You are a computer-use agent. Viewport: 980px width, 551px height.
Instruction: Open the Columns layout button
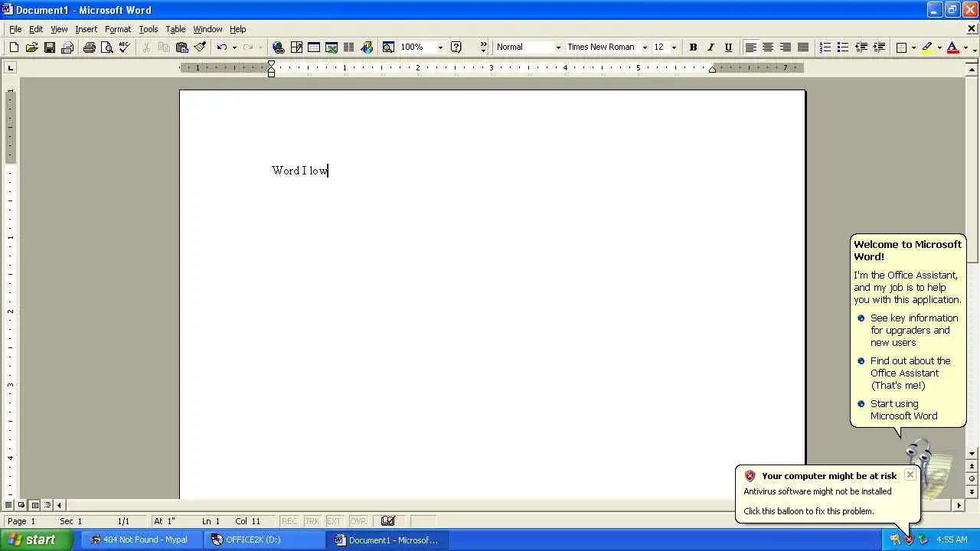pyautogui.click(x=349, y=47)
